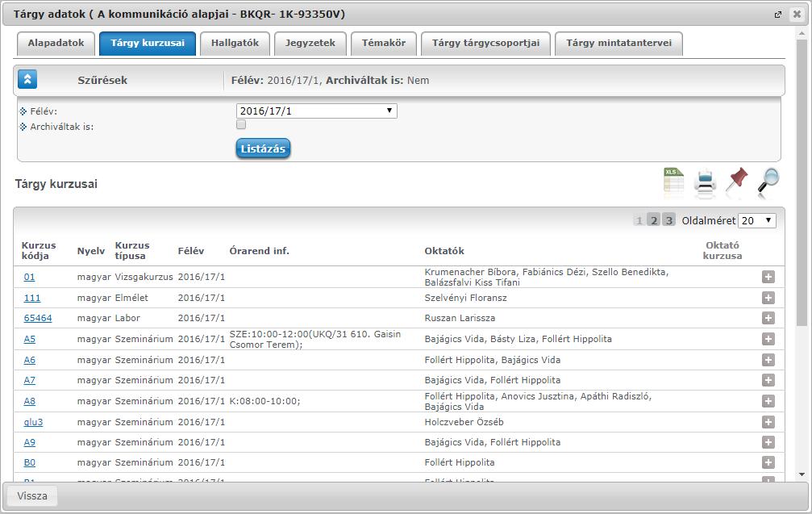Click the printer icon
Screen dimensions: 812x514
[705, 183]
